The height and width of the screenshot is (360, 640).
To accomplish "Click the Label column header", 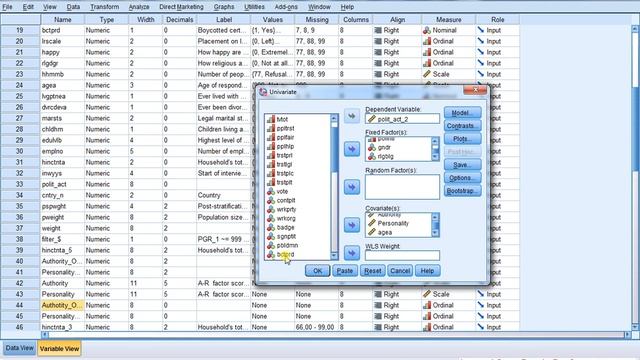I will (x=224, y=20).
